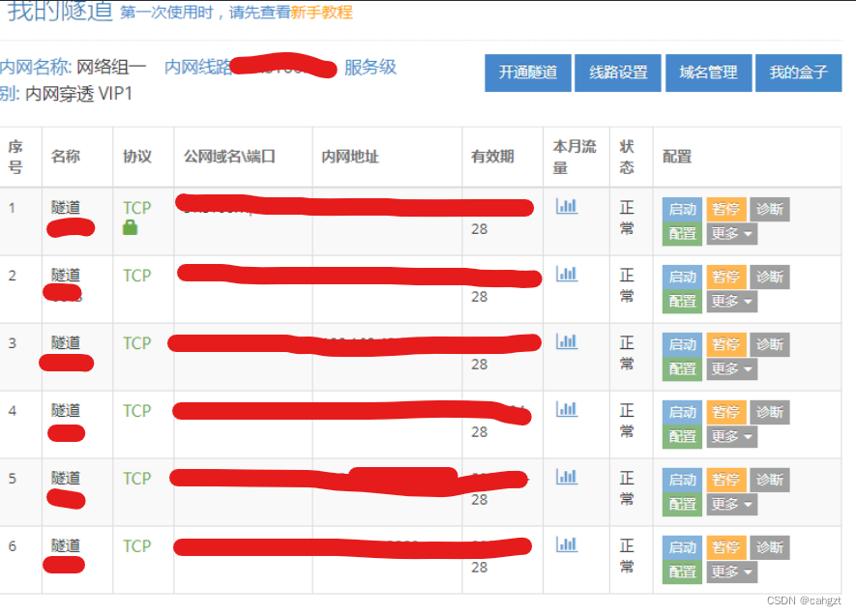The image size is (856, 616).
Task: Click 内网穿透 VIP1 service level text
Action: (x=78, y=94)
